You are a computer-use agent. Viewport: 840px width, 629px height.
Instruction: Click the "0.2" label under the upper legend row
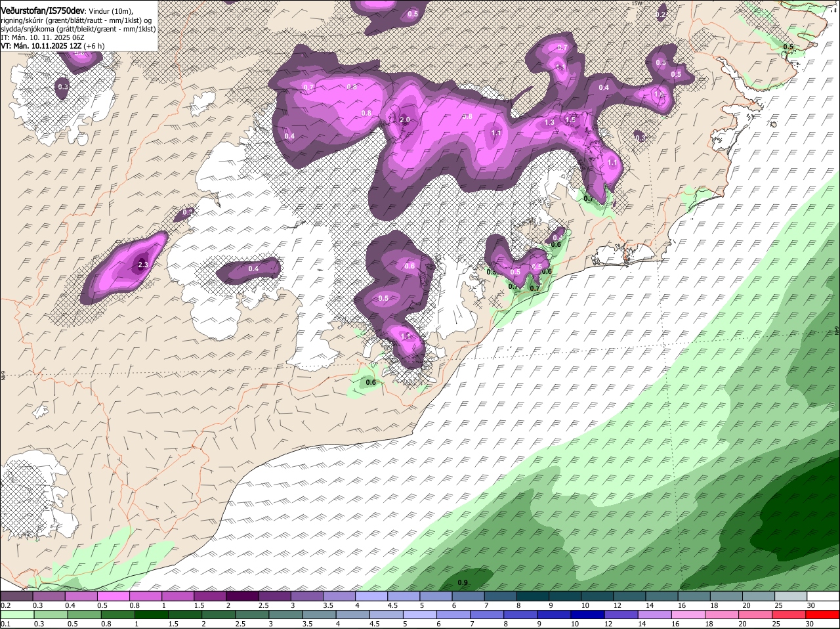pyautogui.click(x=5, y=605)
